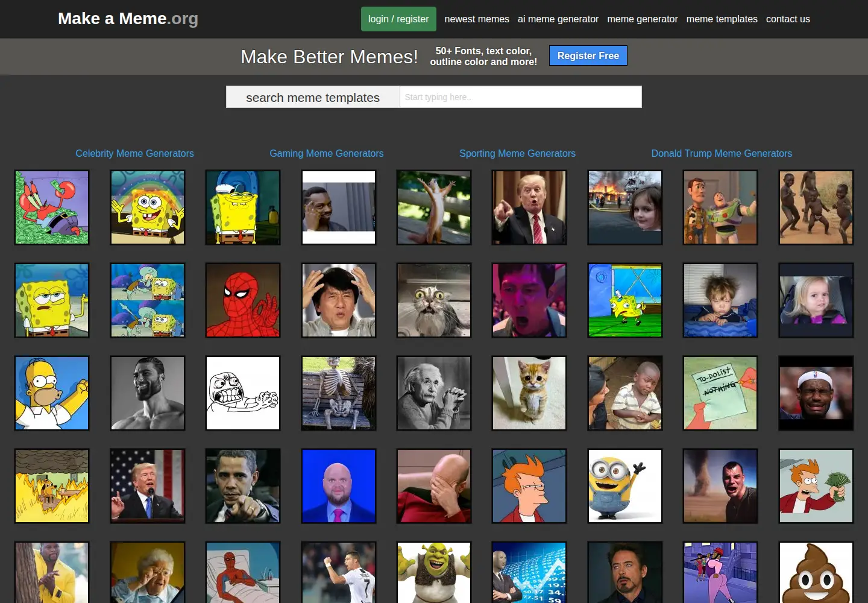Screen dimensions: 868x603
Task: Open Gaming Meme Generators category
Action: tap(327, 153)
